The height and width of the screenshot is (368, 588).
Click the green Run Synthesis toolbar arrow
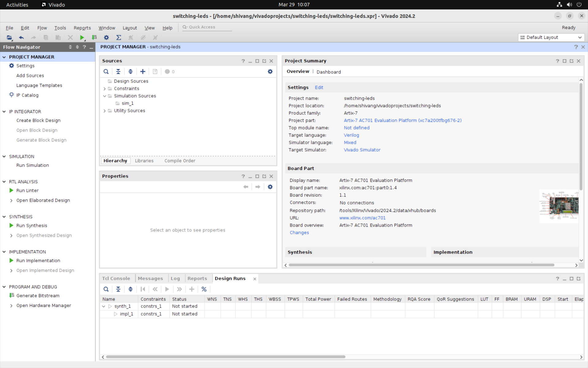pyautogui.click(x=82, y=37)
